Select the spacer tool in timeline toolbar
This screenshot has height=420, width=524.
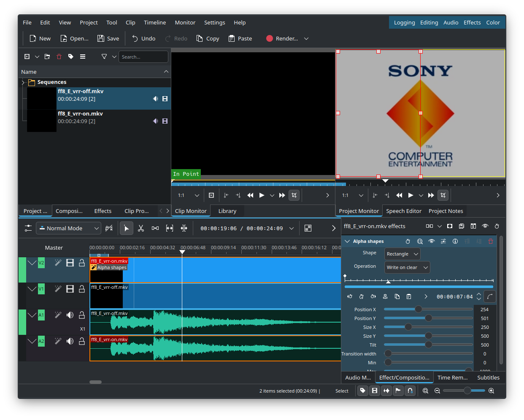pyautogui.click(x=155, y=228)
